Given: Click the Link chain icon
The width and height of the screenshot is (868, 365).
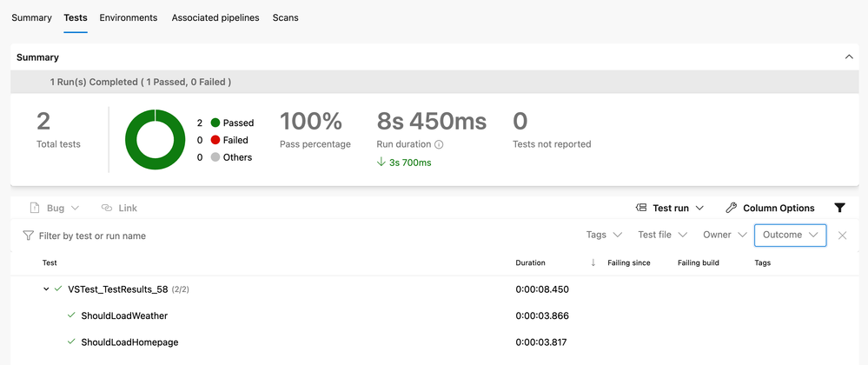Looking at the screenshot, I should (107, 208).
